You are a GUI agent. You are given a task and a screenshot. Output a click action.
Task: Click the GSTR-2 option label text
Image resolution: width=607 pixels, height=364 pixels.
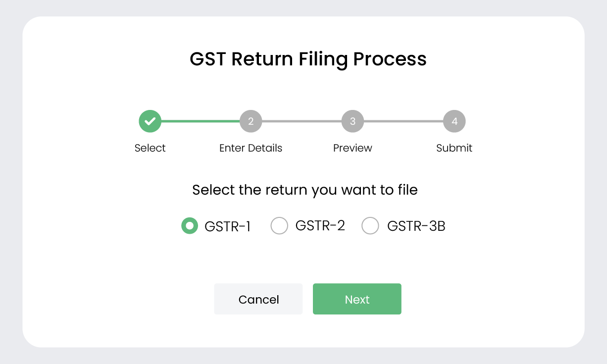coord(320,226)
